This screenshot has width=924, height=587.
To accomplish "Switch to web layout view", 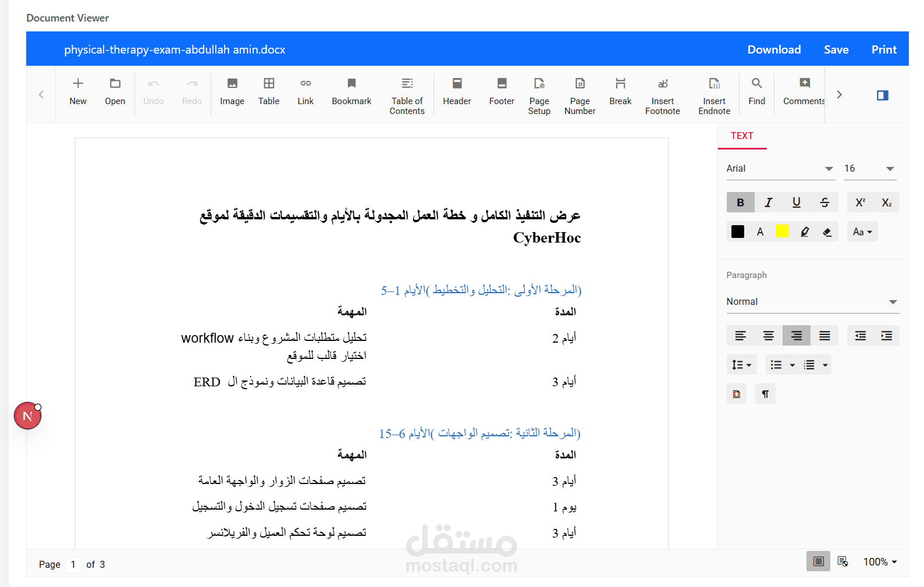I will 843,561.
